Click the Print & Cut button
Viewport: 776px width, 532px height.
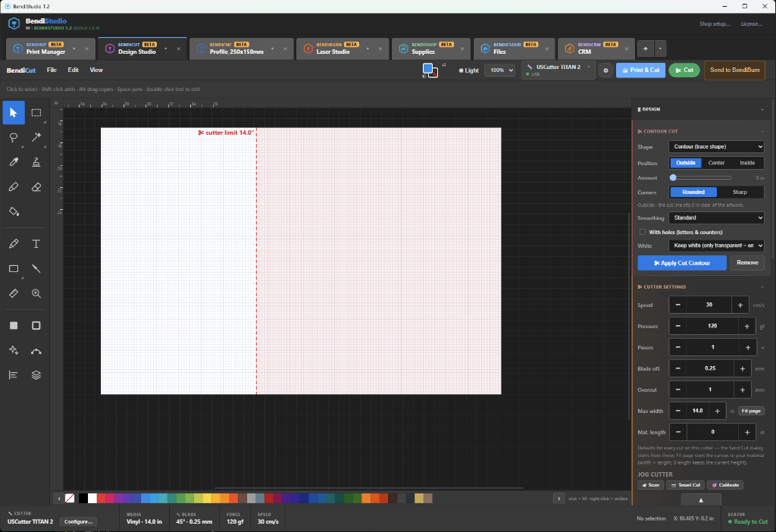coord(640,70)
